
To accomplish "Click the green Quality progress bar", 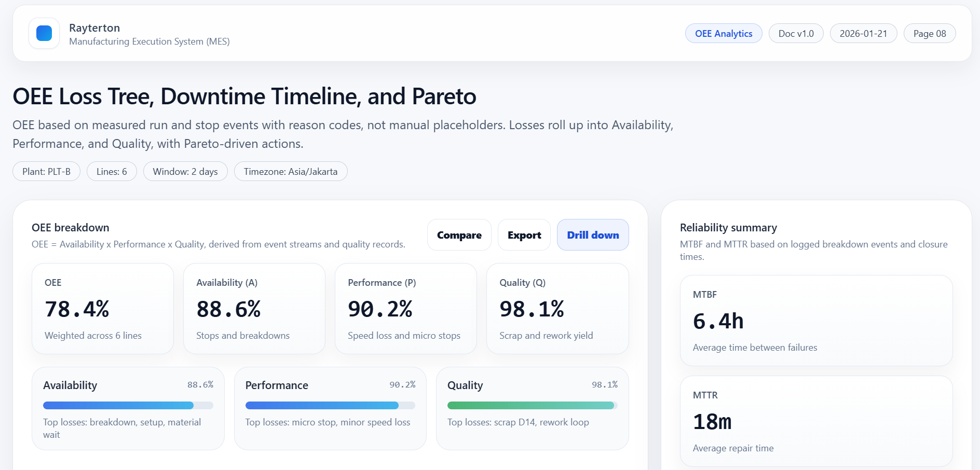I will pos(532,406).
